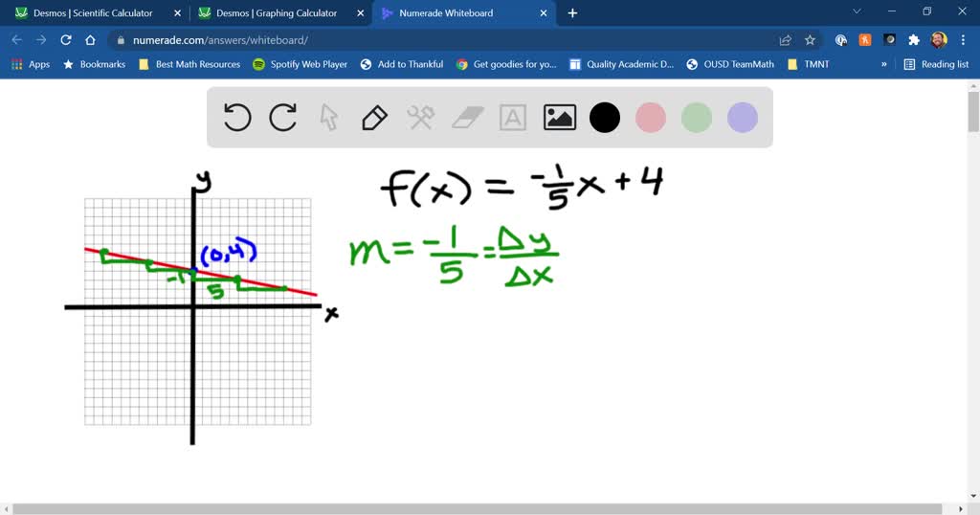980x515 pixels.
Task: Open the Apps shortcut
Action: click(31, 64)
